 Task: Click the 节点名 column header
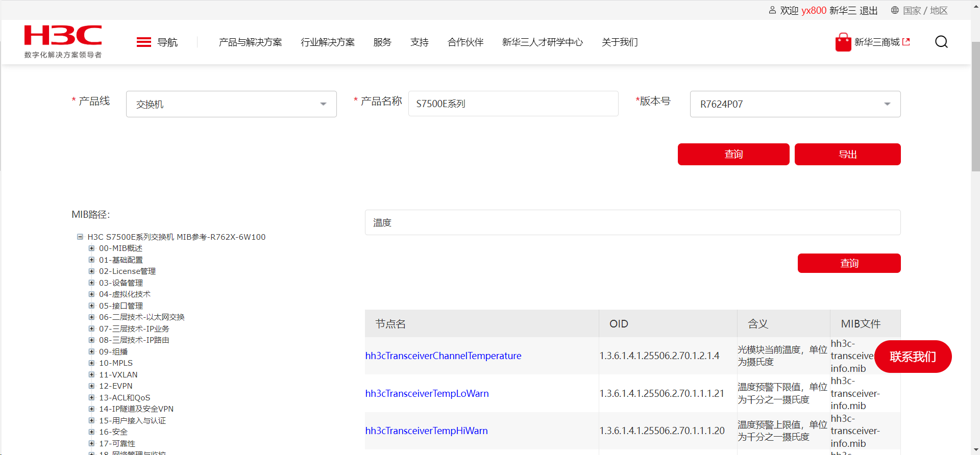pos(482,323)
